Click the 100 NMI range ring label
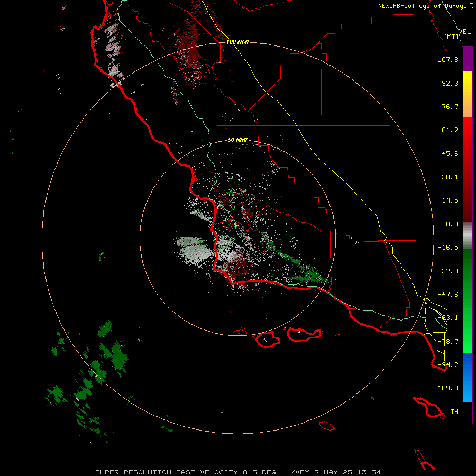 [237, 42]
